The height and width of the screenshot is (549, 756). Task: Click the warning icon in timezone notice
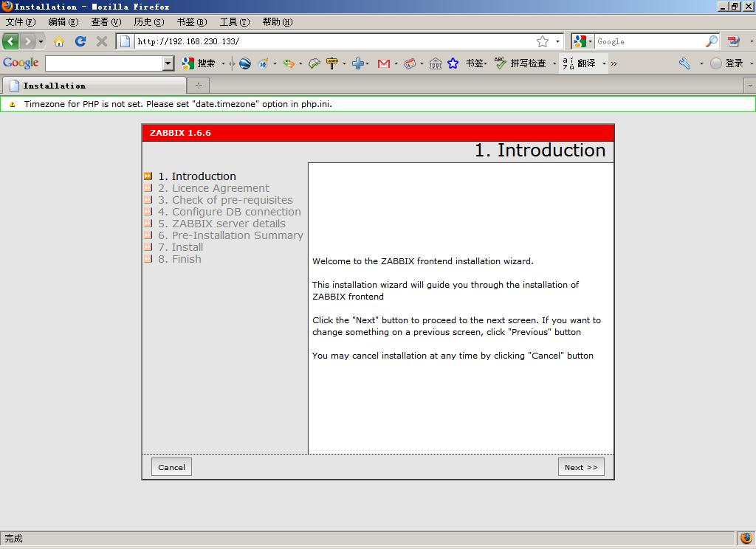click(x=13, y=104)
